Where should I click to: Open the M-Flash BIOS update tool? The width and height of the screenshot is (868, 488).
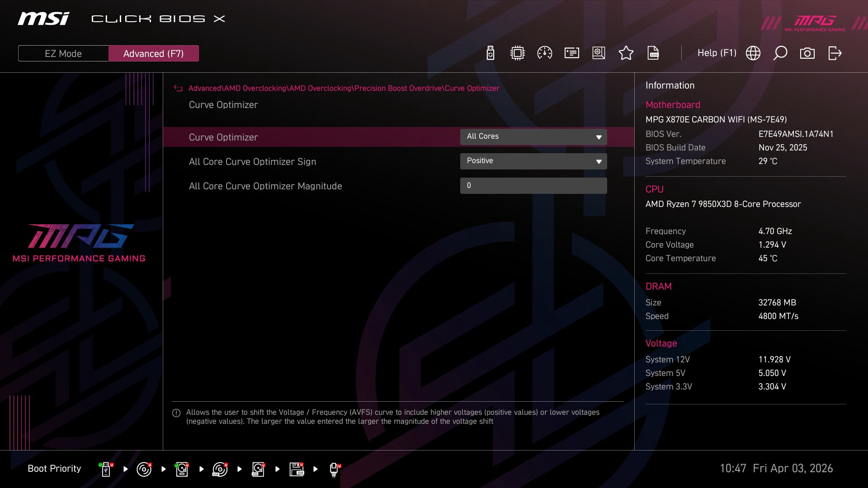(x=490, y=53)
